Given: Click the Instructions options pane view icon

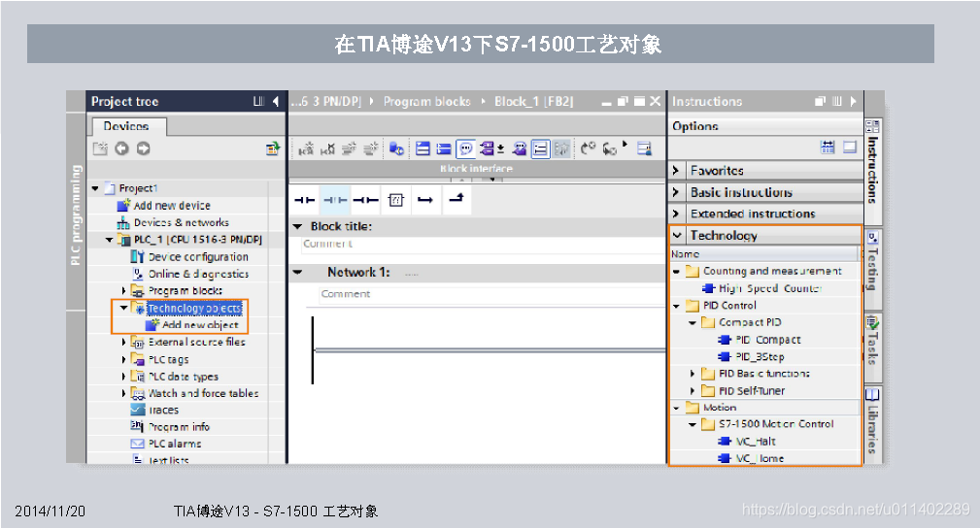Looking at the screenshot, I should click(x=850, y=148).
